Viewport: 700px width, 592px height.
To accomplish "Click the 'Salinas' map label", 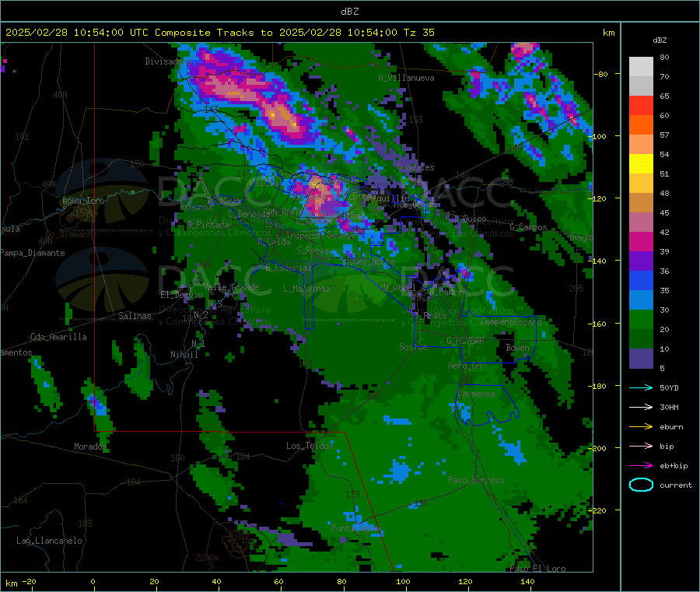I will (x=135, y=316).
